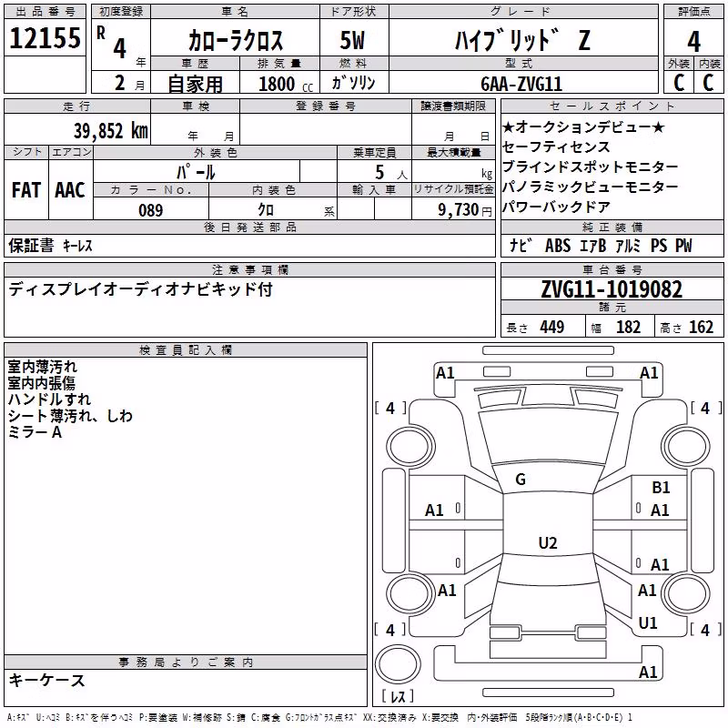Click the width value 182
The image size is (728, 728).
point(628,328)
